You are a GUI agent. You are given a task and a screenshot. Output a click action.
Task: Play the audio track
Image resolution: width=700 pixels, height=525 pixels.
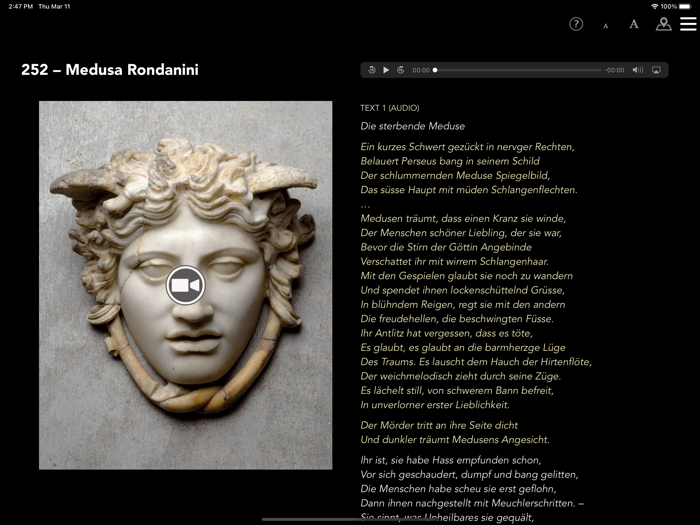[386, 70]
